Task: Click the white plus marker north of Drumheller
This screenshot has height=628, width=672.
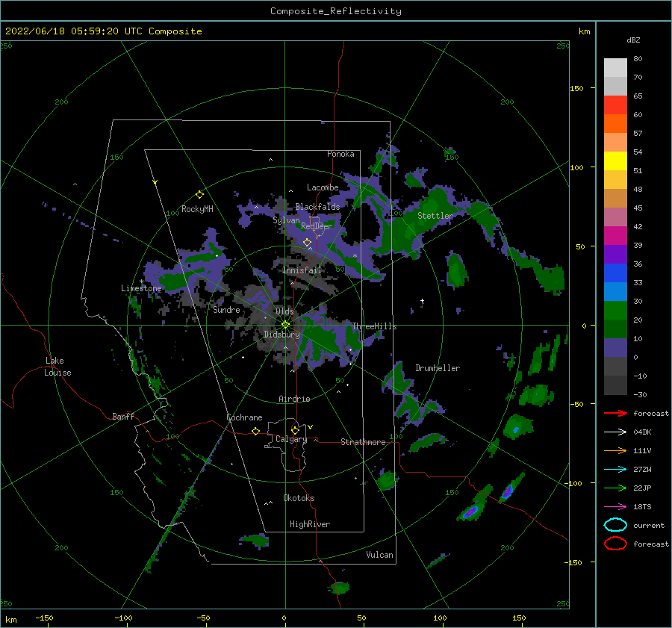Action: 422,301
